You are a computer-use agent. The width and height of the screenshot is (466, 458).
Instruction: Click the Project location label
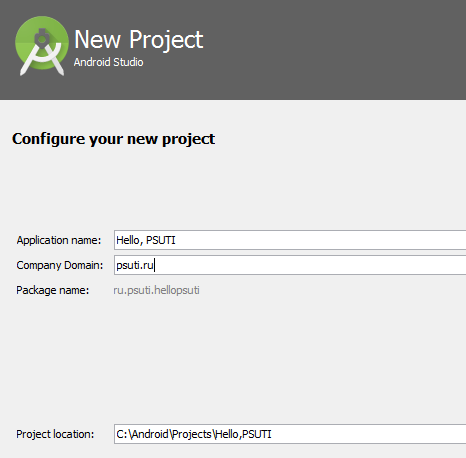tap(55, 434)
